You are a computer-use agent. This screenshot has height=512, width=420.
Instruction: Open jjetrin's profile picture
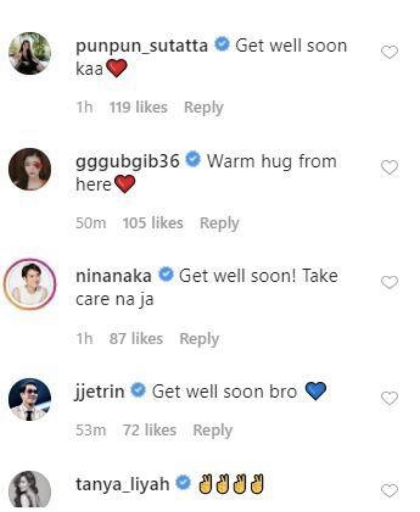(x=30, y=399)
